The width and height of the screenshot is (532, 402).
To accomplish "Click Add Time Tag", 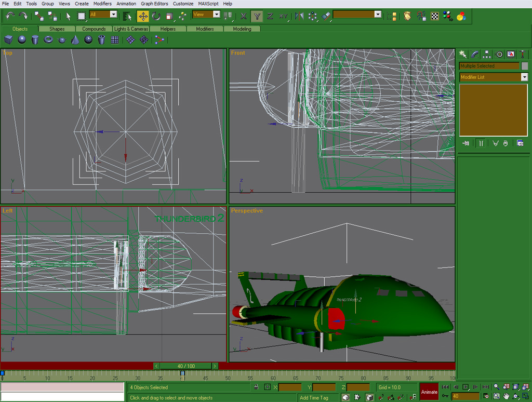I will [314, 398].
